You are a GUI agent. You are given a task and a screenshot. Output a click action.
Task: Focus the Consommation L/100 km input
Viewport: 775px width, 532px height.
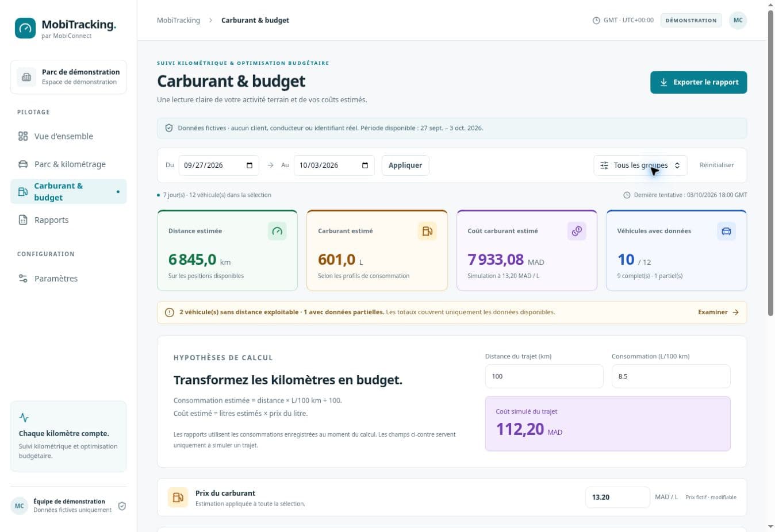pos(671,376)
